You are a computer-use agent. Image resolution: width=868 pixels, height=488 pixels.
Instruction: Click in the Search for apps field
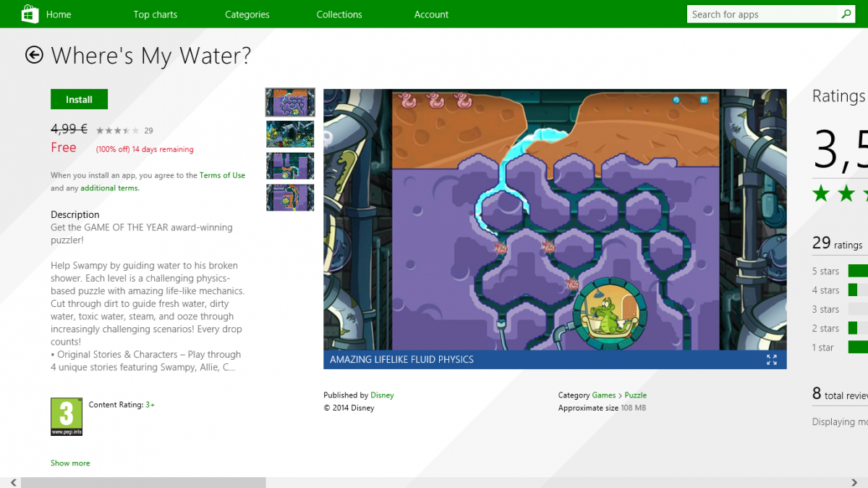pyautogui.click(x=762, y=14)
